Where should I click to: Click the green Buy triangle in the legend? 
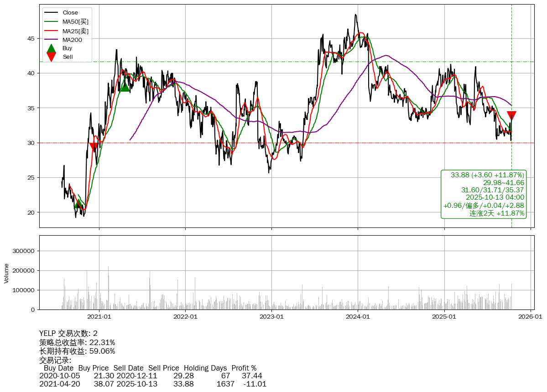click(x=51, y=48)
